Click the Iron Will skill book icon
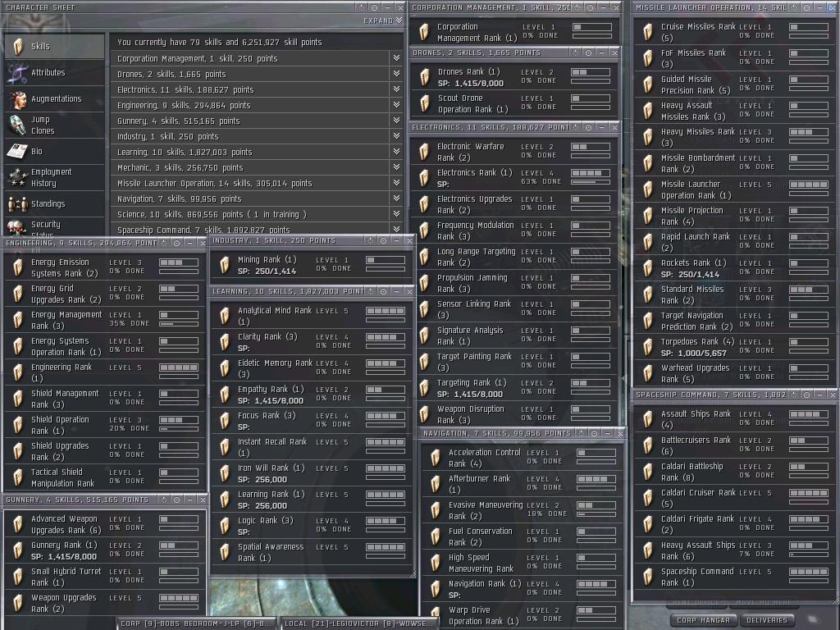The image size is (840, 630). [225, 473]
